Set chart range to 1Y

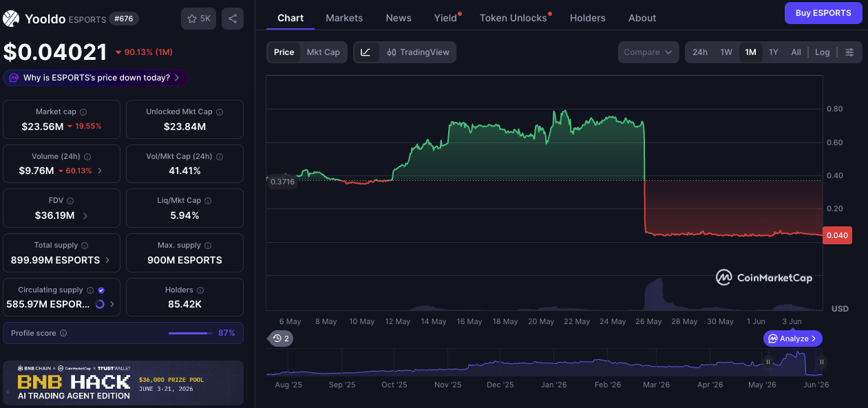point(774,52)
